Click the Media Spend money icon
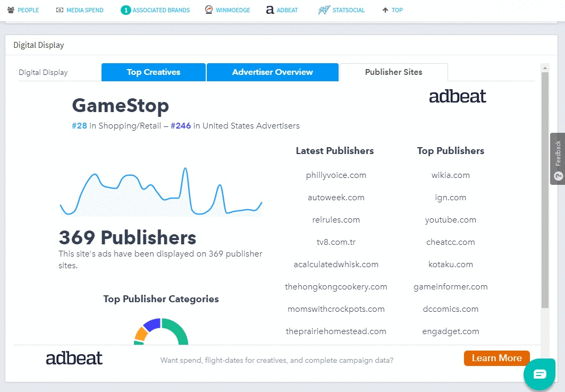565x392 pixels. 60,10
